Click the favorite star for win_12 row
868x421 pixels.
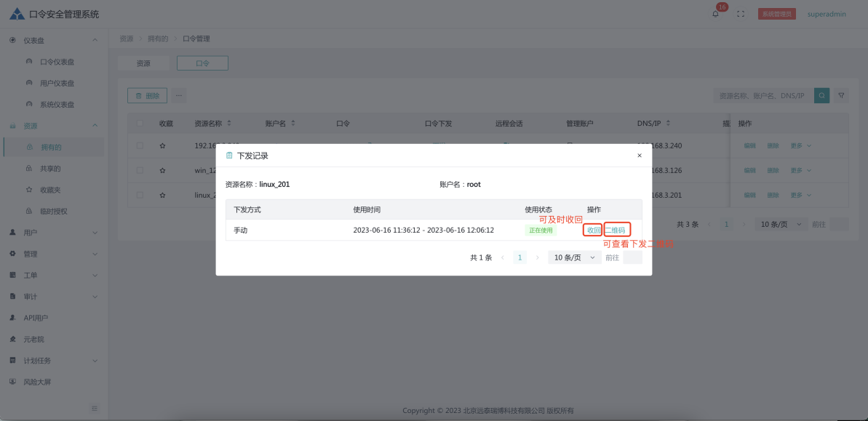[x=163, y=170]
